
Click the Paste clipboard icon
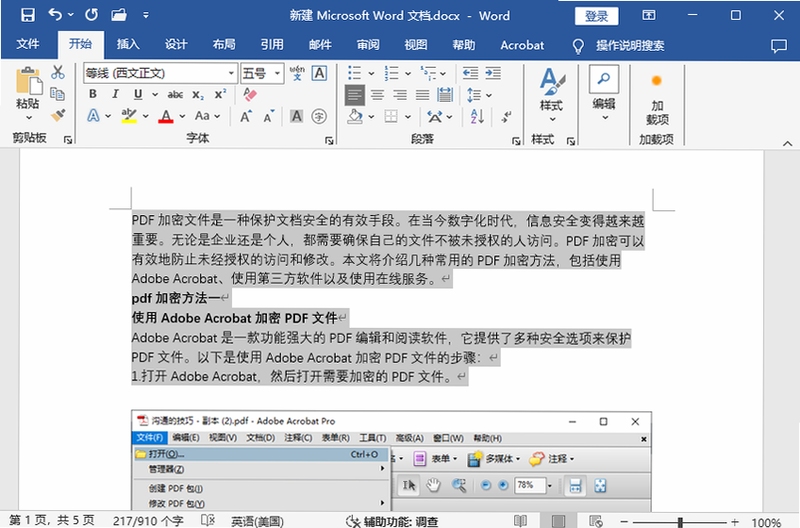(28, 82)
